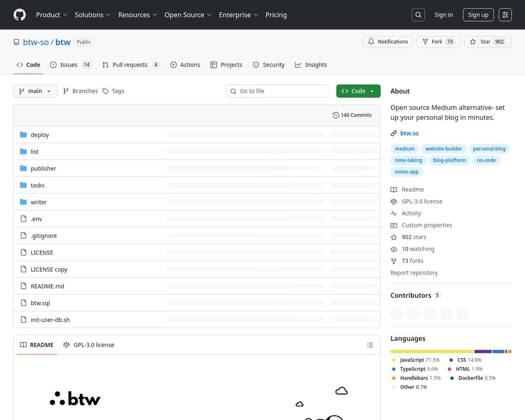This screenshot has width=525, height=420.
Task: Open the GPL-3.0 license sidebar link
Action: click(x=421, y=201)
